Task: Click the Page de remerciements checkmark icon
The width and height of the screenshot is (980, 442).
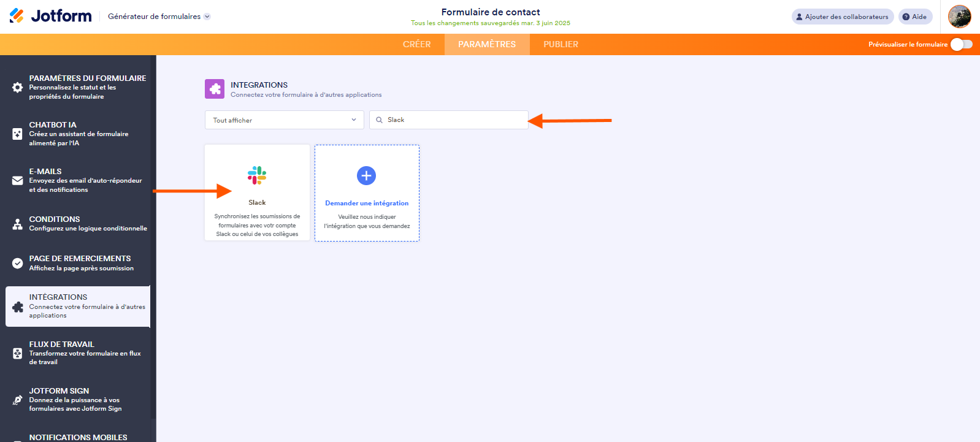Action: tap(18, 263)
